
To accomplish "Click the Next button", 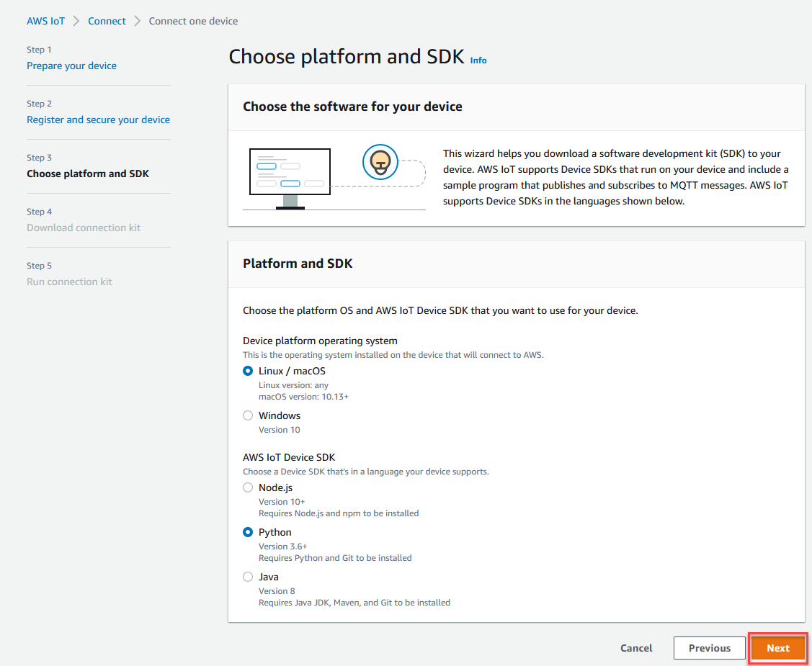I will click(778, 648).
